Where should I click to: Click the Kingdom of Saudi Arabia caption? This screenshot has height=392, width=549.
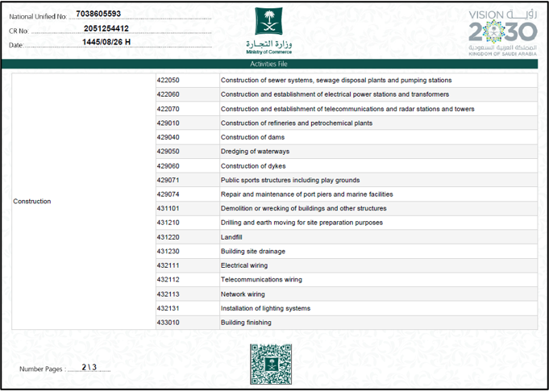click(x=503, y=54)
